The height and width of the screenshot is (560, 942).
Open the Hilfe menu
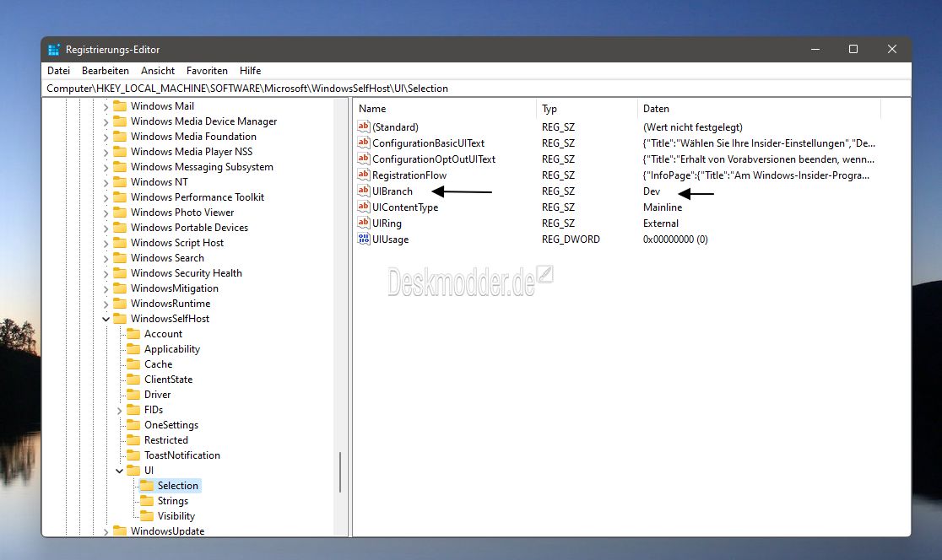pyautogui.click(x=250, y=71)
